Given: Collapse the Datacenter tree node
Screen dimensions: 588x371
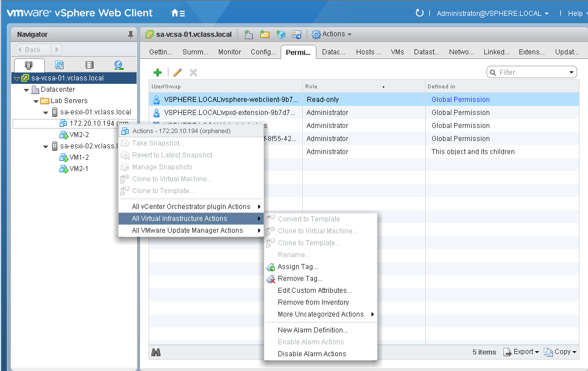Looking at the screenshot, I should click(x=26, y=89).
